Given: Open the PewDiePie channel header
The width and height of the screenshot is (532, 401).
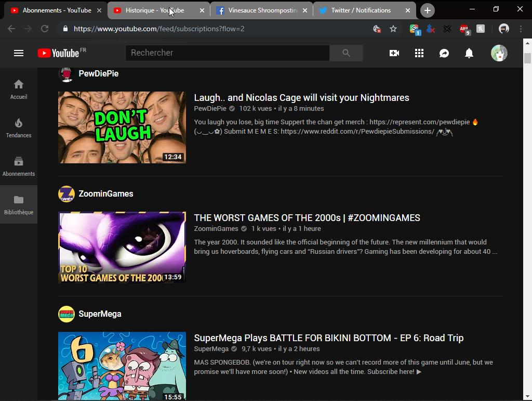Looking at the screenshot, I should (x=98, y=74).
